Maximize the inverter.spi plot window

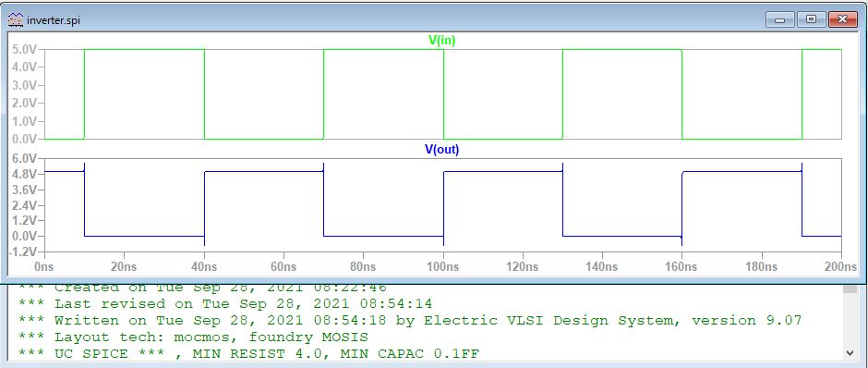click(812, 20)
